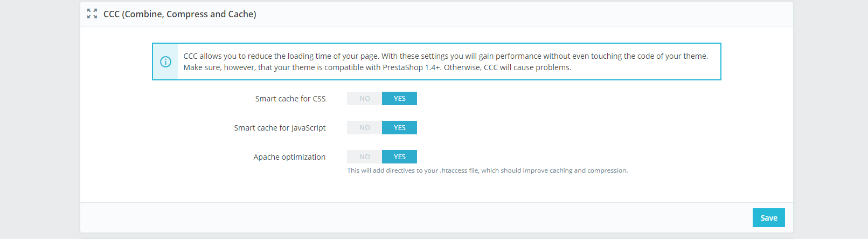Turn on Apache optimization via YES
Image resolution: width=868 pixels, height=239 pixels.
pos(399,157)
